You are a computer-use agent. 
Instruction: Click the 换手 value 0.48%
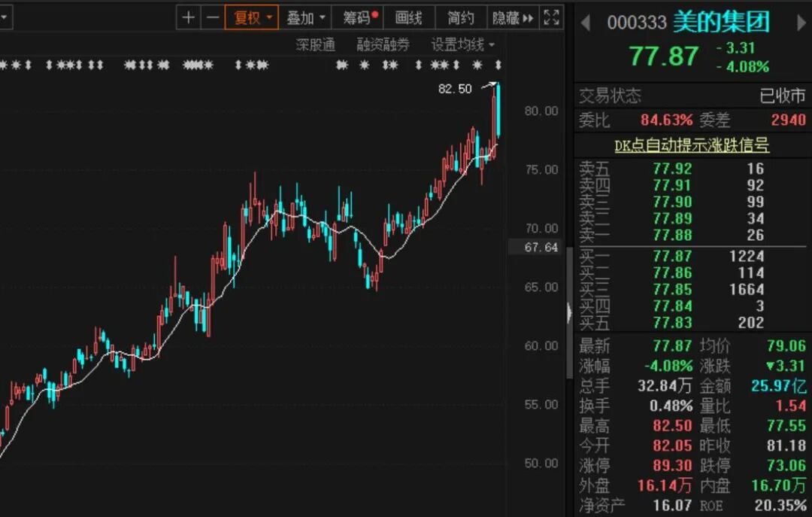(671, 406)
